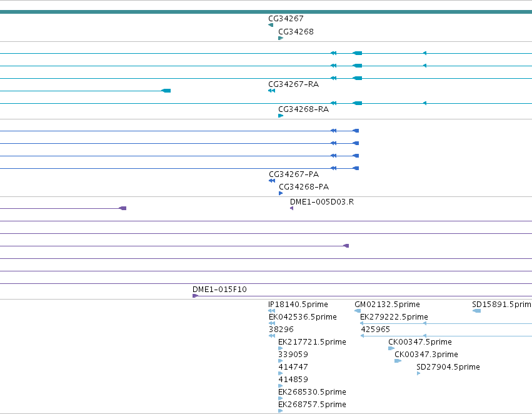Select the SD27904.5prime EST label
This screenshot has height=414, width=532.
click(448, 367)
